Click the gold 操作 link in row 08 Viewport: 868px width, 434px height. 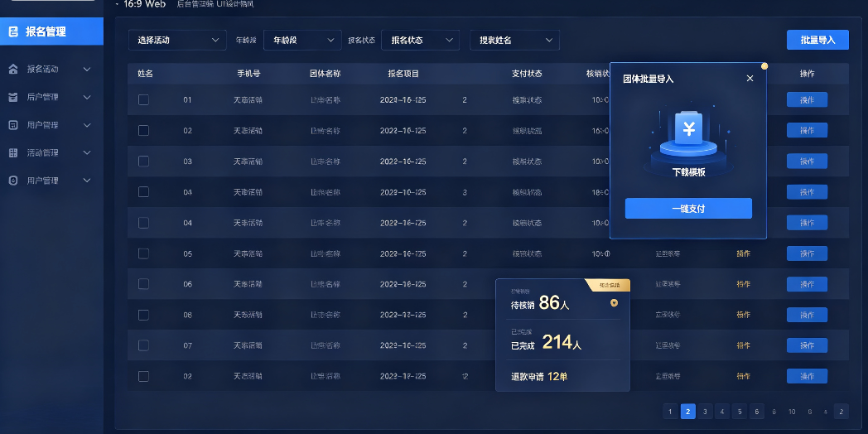(744, 315)
